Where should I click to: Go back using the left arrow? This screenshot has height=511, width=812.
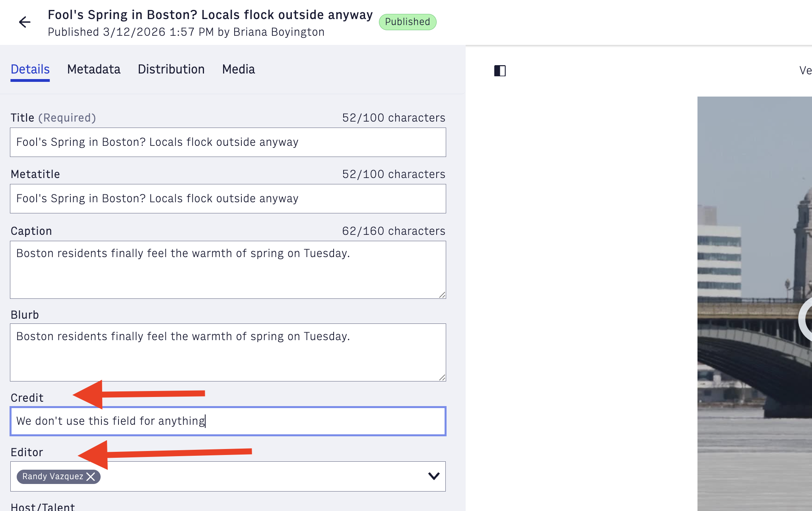(25, 22)
